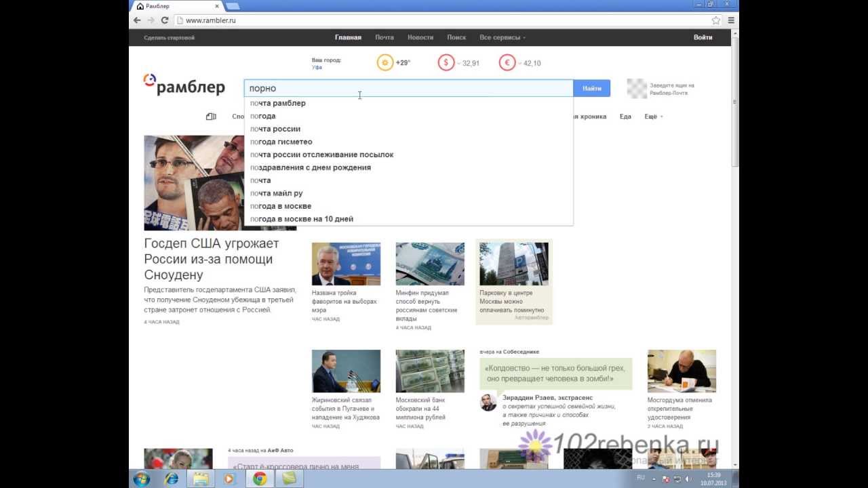Screen dimensions: 868x488
Task: Open the new tab button
Action: pos(233,6)
